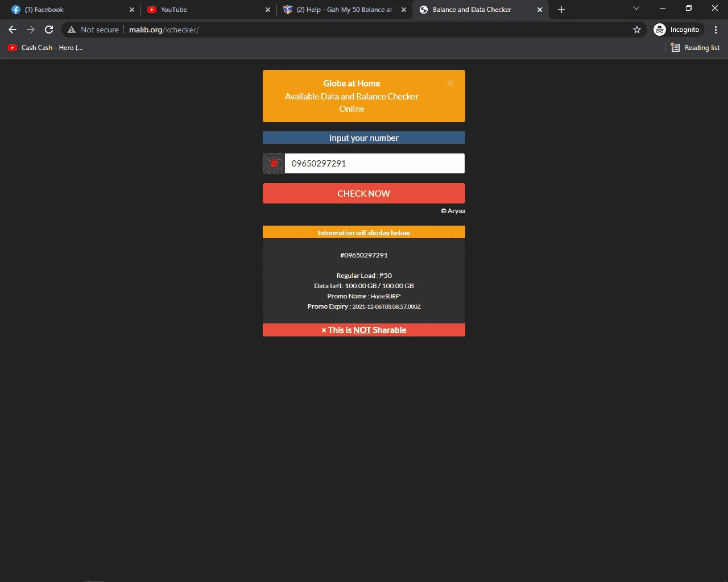Click the Input your number label

click(364, 138)
